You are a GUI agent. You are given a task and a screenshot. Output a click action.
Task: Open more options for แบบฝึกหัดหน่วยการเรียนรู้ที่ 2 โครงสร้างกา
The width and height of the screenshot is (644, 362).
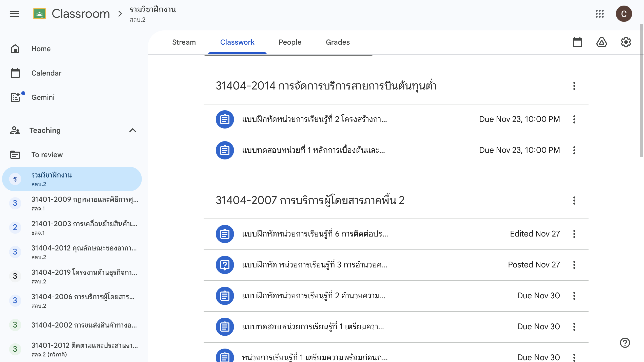pyautogui.click(x=574, y=119)
